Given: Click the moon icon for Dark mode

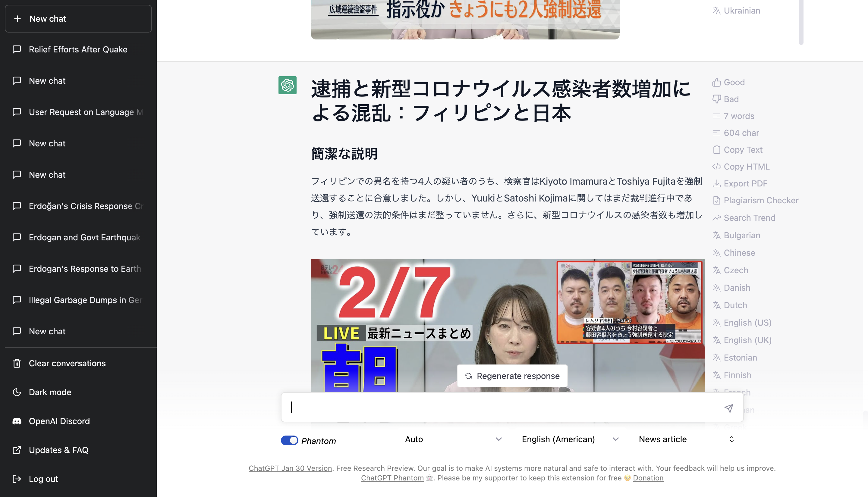Looking at the screenshot, I should point(17,392).
